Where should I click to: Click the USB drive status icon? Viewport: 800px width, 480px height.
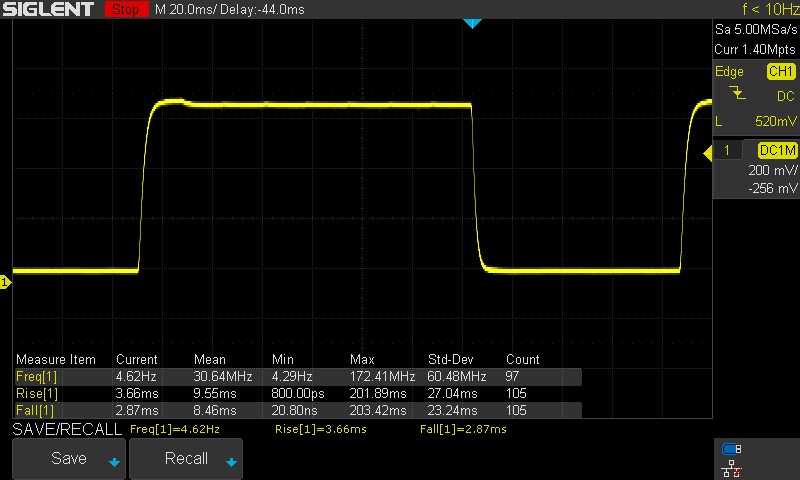(731, 449)
